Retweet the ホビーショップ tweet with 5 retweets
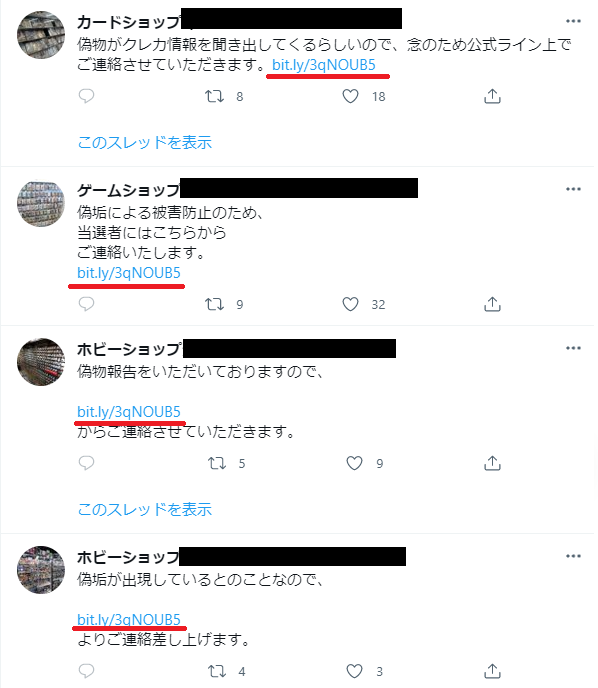 pyautogui.click(x=217, y=463)
